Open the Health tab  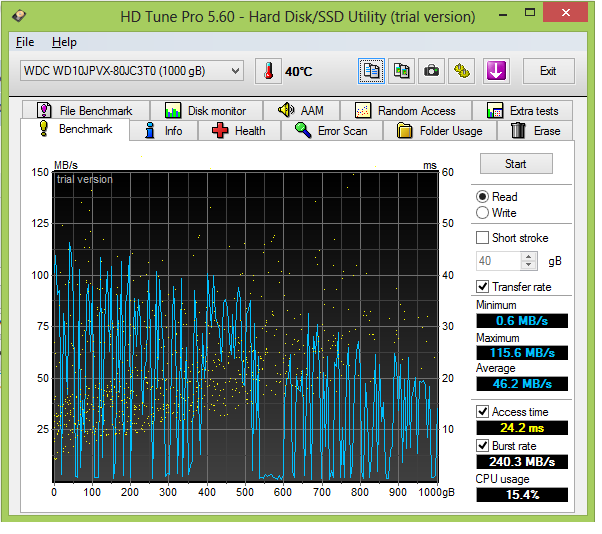238,131
